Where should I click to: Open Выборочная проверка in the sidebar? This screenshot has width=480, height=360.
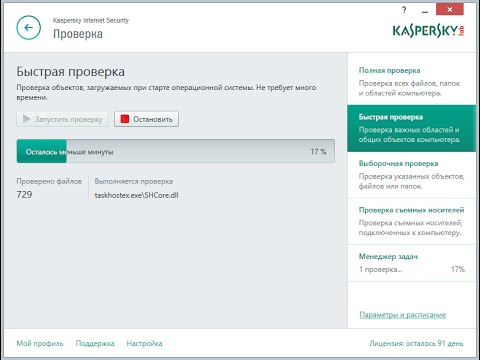tap(412, 175)
